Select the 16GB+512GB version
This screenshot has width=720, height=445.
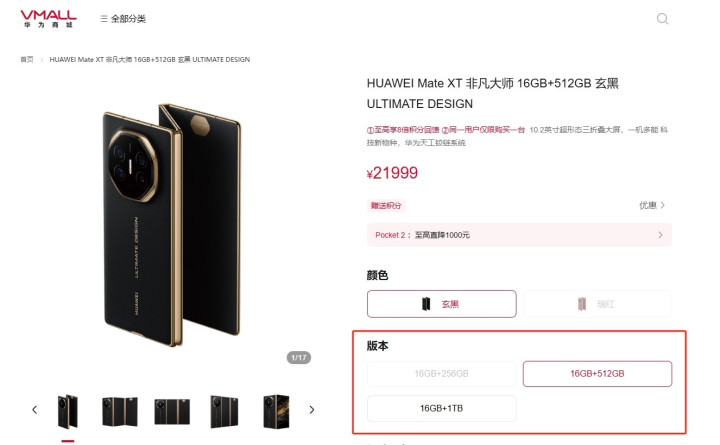[597, 374]
